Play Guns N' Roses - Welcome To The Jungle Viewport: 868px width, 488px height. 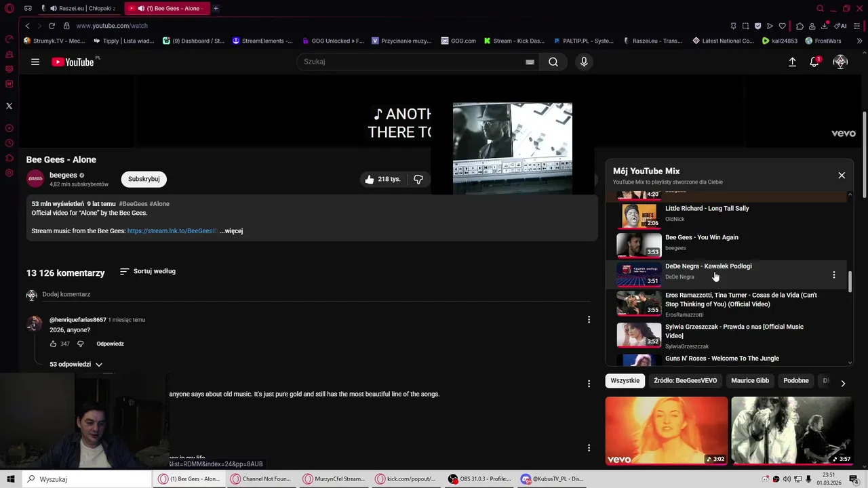(x=722, y=359)
